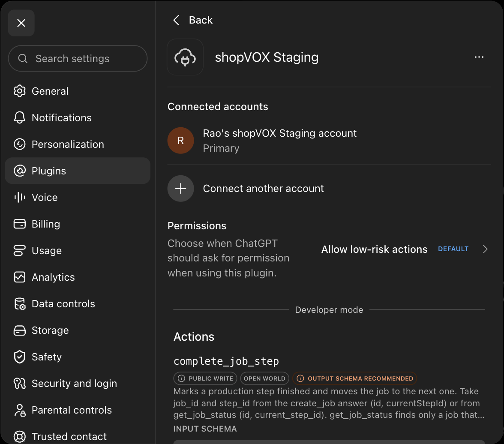Click the Billing card icon
The height and width of the screenshot is (444, 504).
coord(20,224)
